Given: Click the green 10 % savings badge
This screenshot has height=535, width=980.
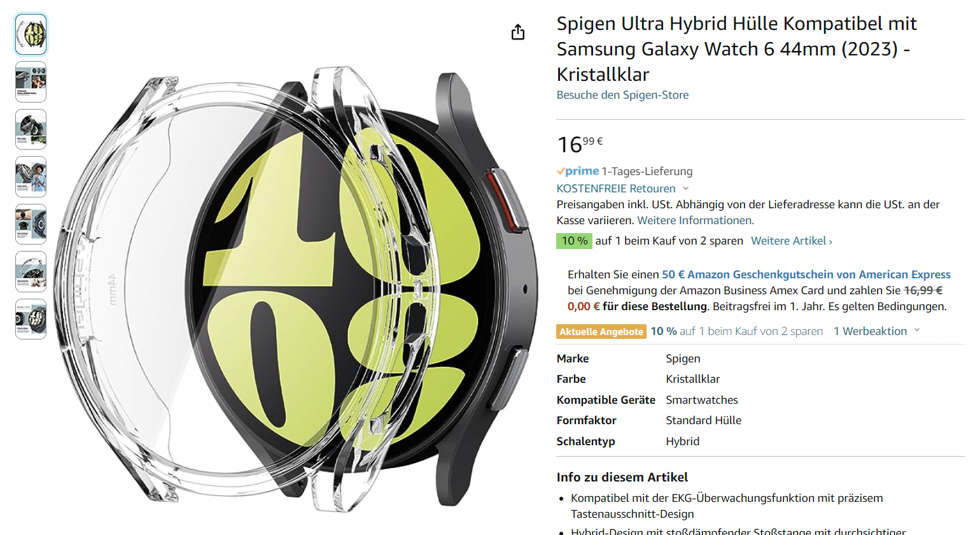Looking at the screenshot, I should tap(575, 241).
